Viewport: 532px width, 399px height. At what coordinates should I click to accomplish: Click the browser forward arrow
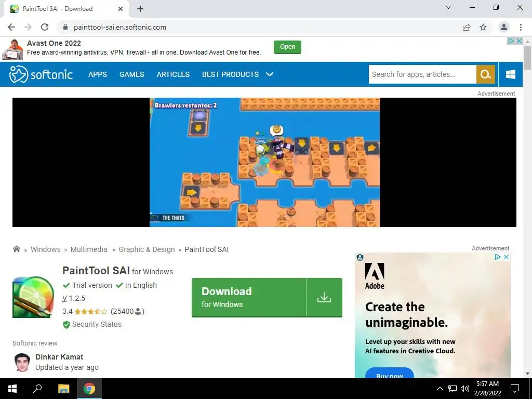coord(28,27)
